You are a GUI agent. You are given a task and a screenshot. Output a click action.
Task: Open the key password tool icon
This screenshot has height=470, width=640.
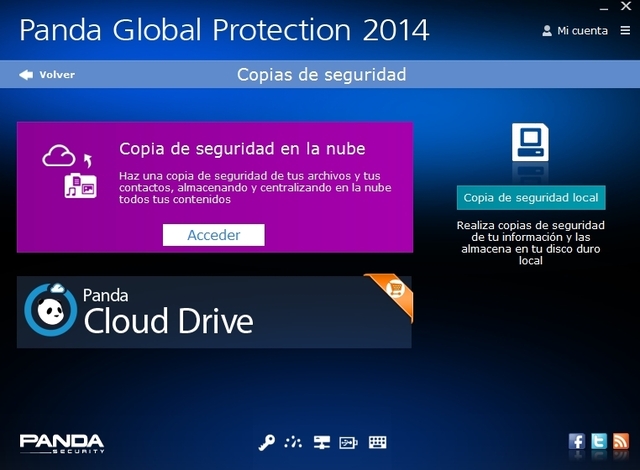coord(267,442)
